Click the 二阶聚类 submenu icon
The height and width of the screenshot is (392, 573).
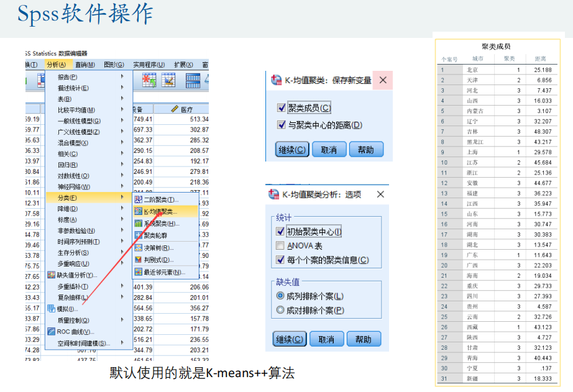[138, 199]
